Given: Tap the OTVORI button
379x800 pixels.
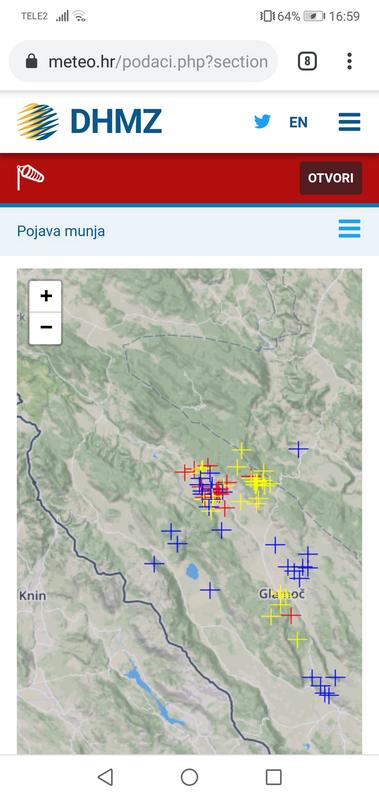Looking at the screenshot, I should pyautogui.click(x=331, y=178).
